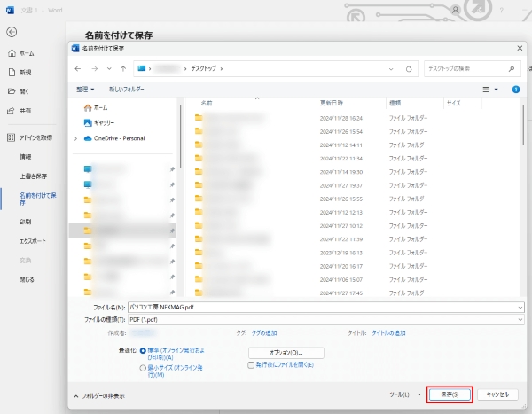Select Standard (標準) optimization radio button
532x414 pixels.
click(143, 351)
